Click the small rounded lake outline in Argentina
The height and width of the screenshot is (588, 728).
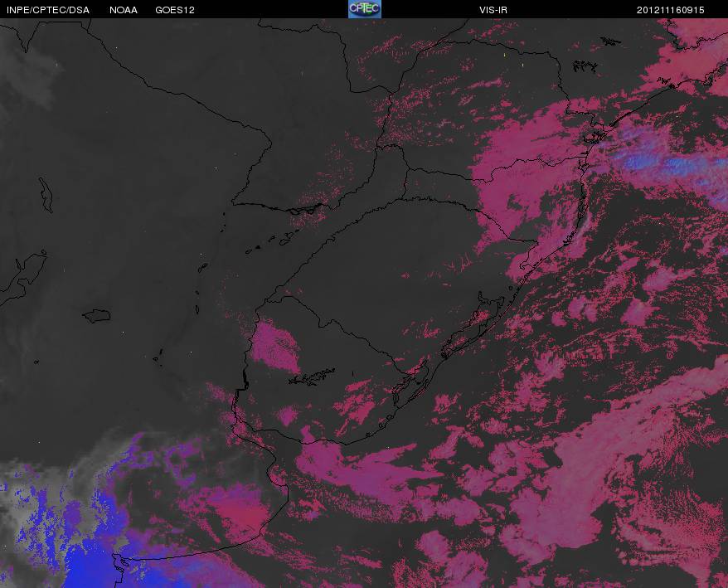[x=96, y=316]
